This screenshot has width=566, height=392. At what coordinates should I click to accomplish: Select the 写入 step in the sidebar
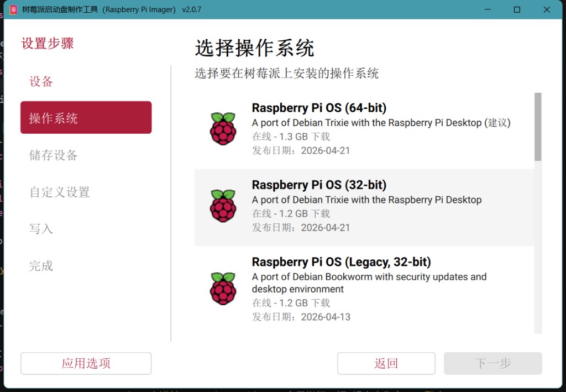tap(40, 229)
